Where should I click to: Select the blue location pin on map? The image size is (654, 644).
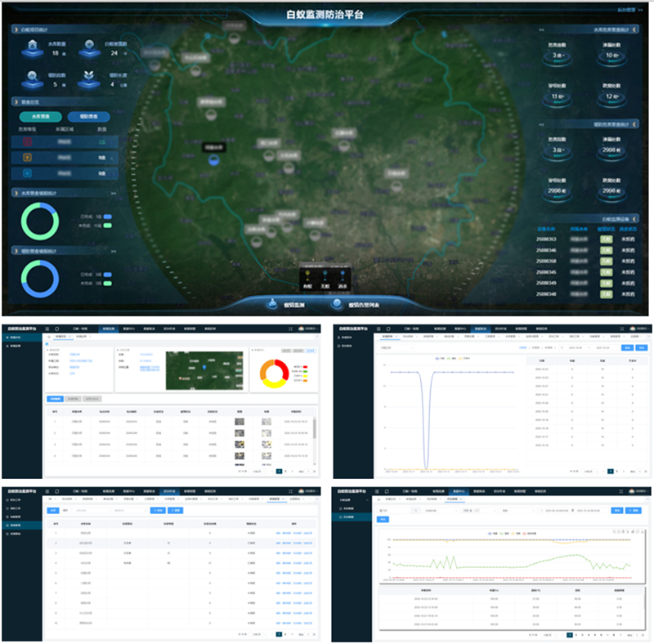214,160
